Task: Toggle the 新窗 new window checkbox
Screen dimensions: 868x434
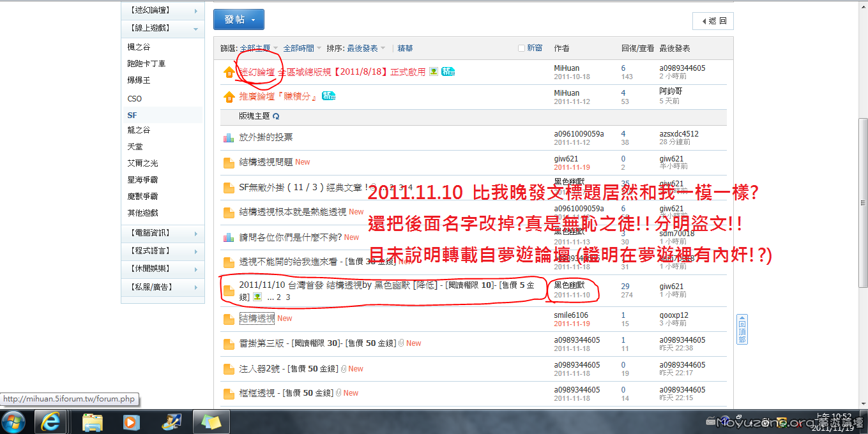Action: coord(521,48)
